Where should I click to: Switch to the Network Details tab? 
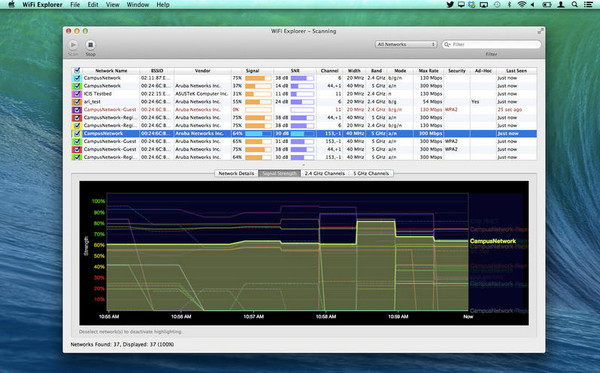click(x=236, y=173)
